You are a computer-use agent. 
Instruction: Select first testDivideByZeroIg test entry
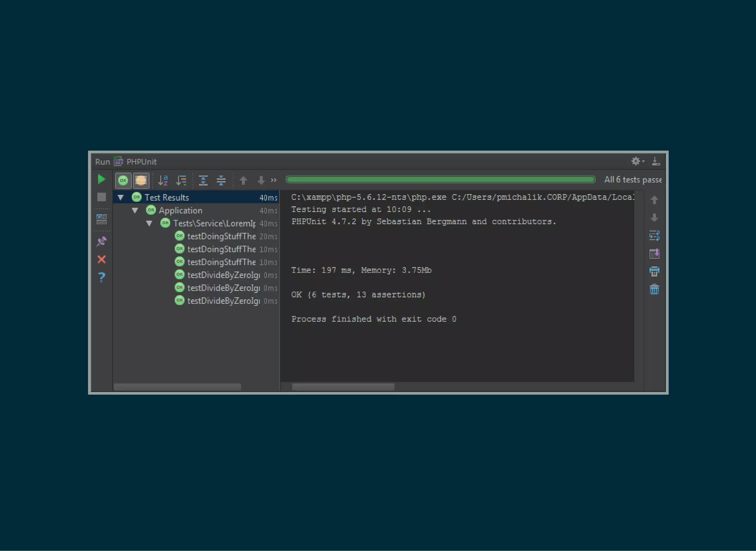pyautogui.click(x=223, y=275)
